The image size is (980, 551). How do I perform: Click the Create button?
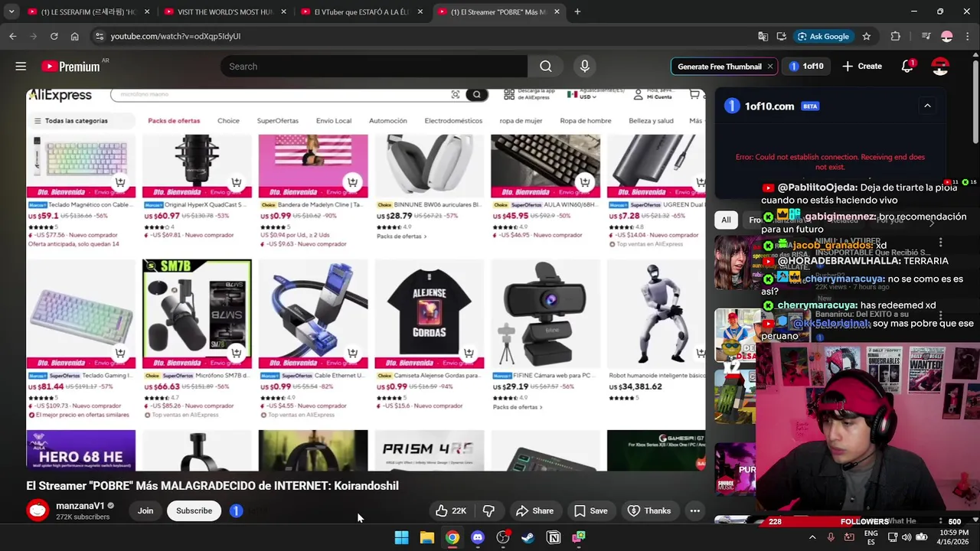click(x=862, y=67)
